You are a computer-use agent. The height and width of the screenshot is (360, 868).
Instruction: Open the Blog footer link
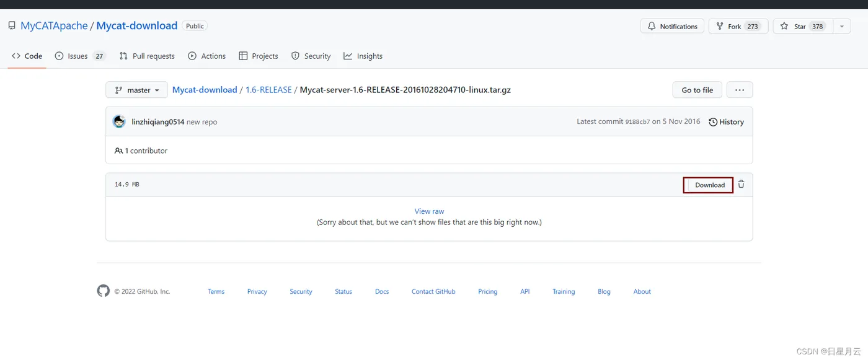point(604,291)
